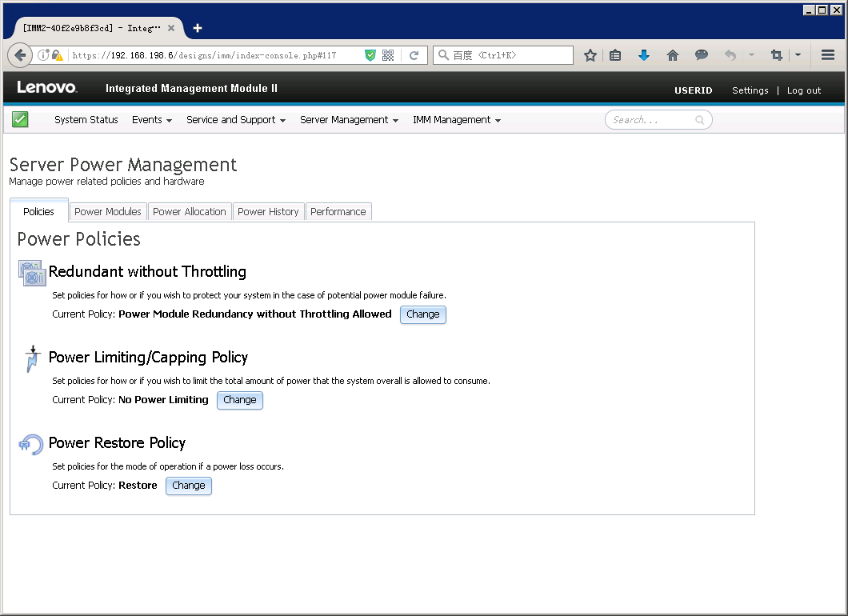The height and width of the screenshot is (616, 848).
Task: Click the browser back arrow button
Action: coord(20,55)
